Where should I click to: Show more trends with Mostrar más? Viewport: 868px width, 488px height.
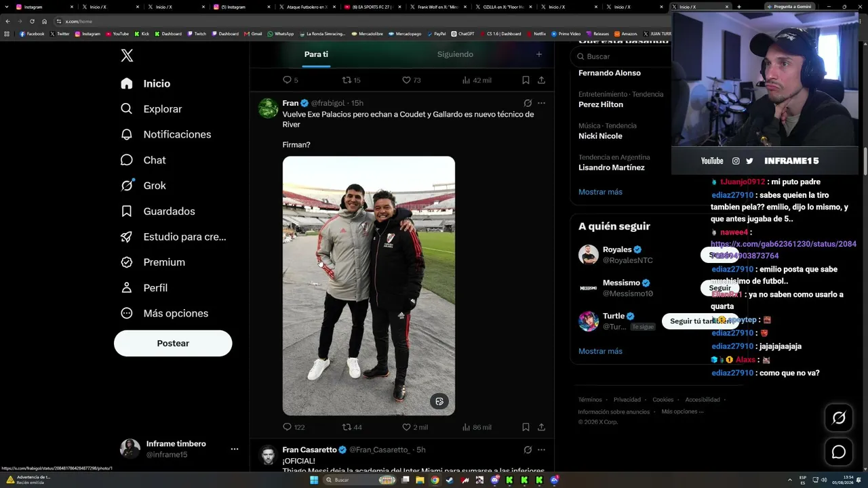[x=600, y=192]
